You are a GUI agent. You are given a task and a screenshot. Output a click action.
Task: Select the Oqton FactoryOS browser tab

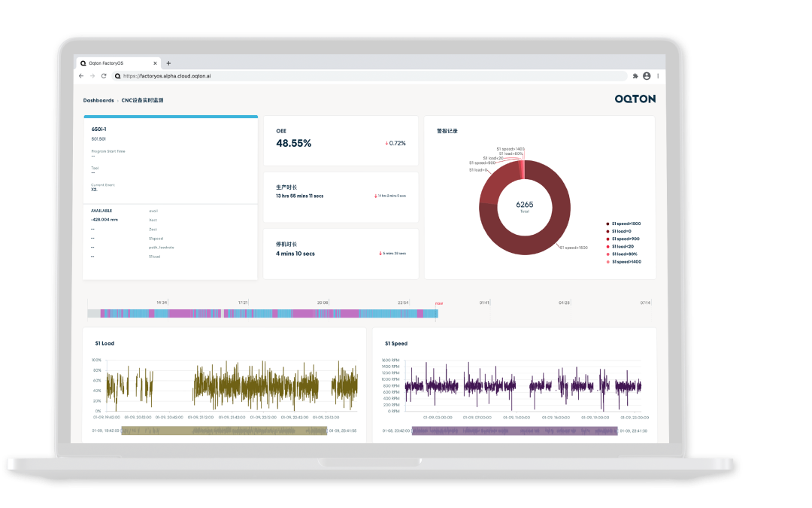[119, 63]
